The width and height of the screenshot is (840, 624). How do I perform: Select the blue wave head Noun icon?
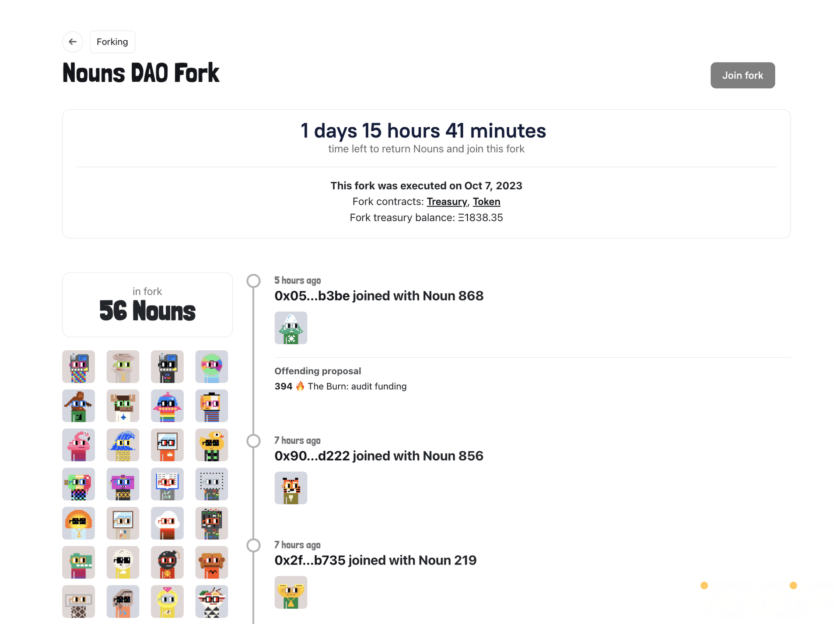coord(123,445)
